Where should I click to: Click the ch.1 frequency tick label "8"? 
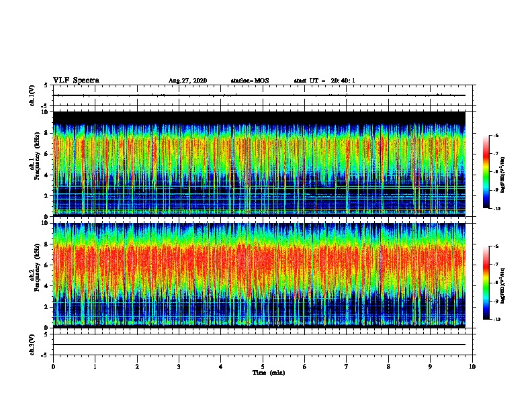46,133
